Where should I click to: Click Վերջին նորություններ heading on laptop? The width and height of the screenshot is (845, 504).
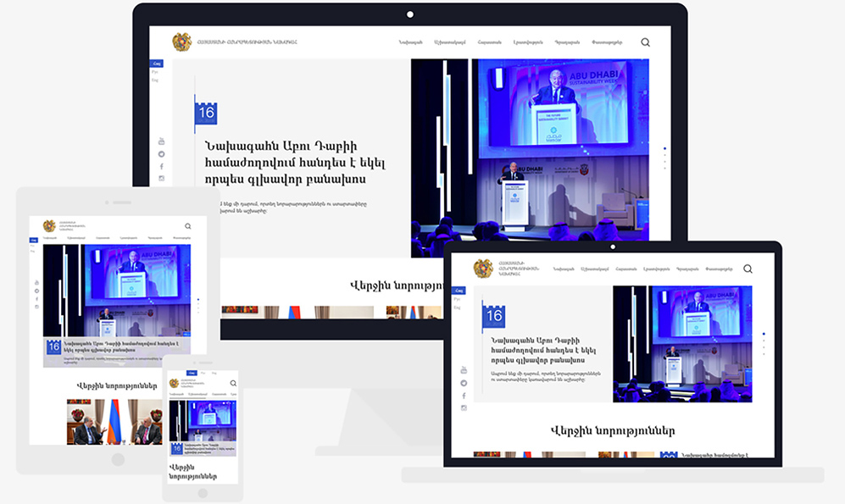[613, 431]
